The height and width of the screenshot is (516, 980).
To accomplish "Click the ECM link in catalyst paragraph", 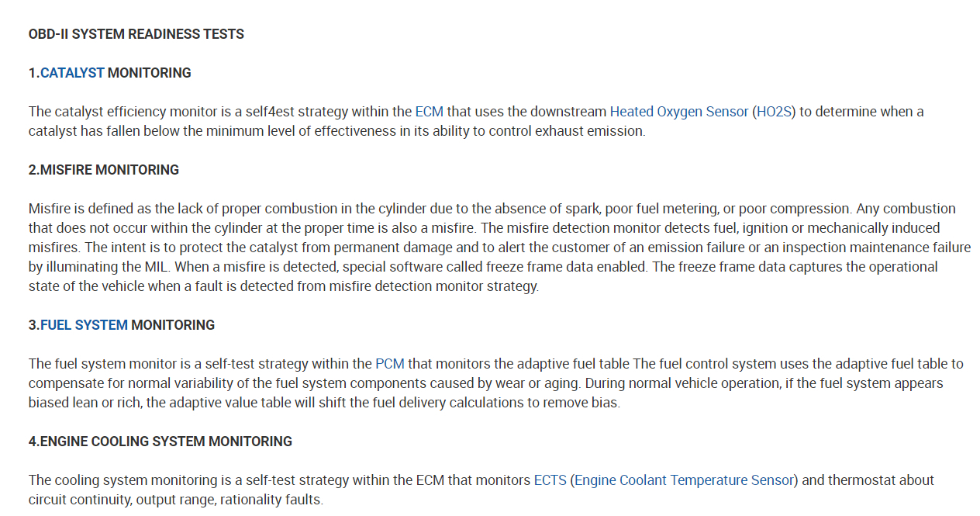I will pos(430,112).
